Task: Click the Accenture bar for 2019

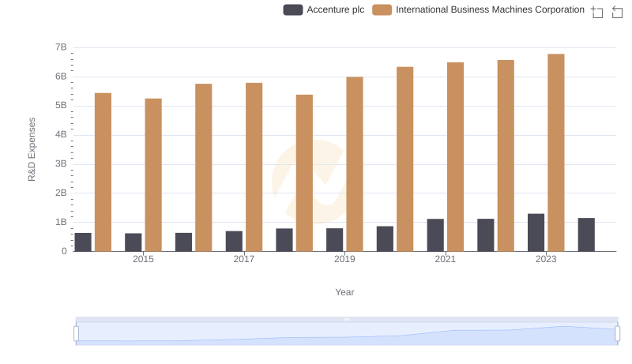Action: click(x=334, y=239)
